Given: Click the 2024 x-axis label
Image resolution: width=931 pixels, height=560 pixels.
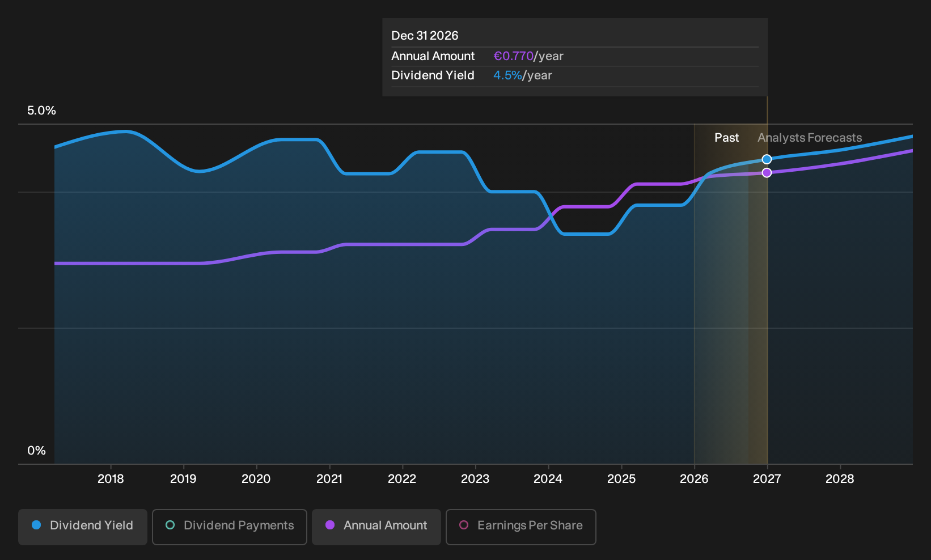Looking at the screenshot, I should point(548,479).
